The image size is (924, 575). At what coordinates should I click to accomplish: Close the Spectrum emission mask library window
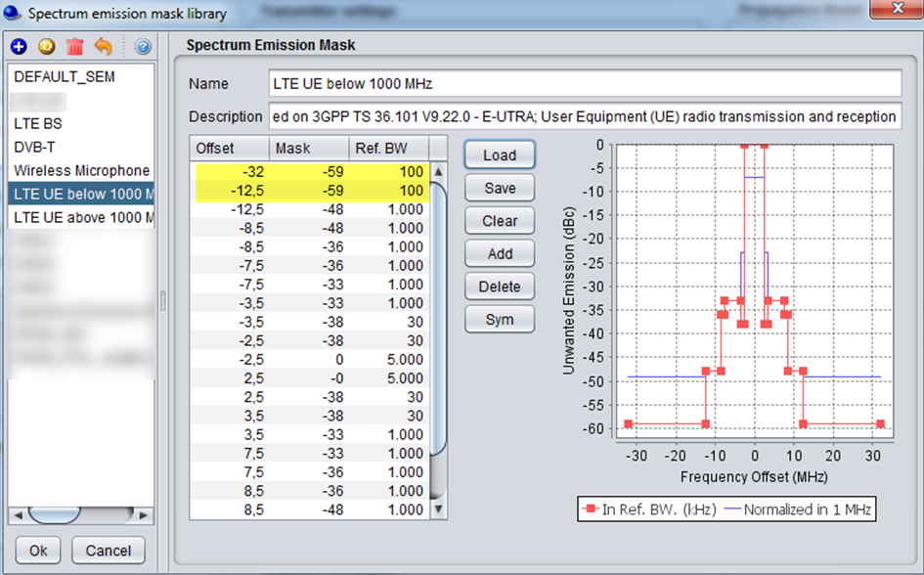tap(898, 8)
